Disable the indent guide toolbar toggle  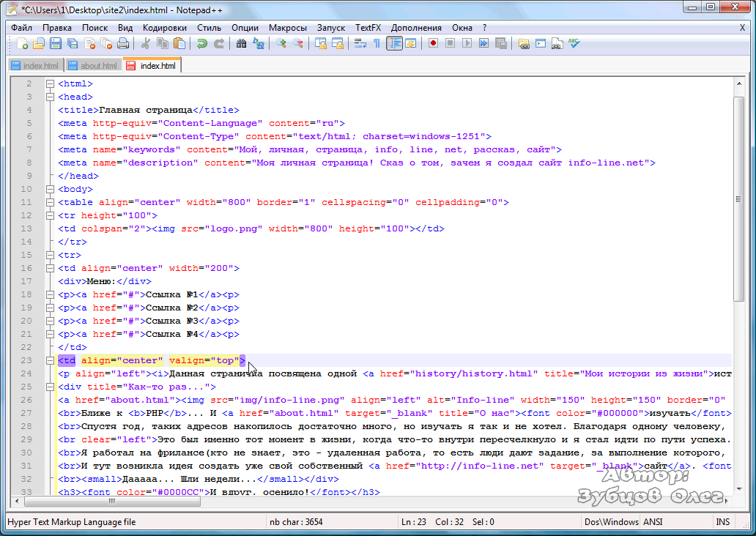coord(394,44)
